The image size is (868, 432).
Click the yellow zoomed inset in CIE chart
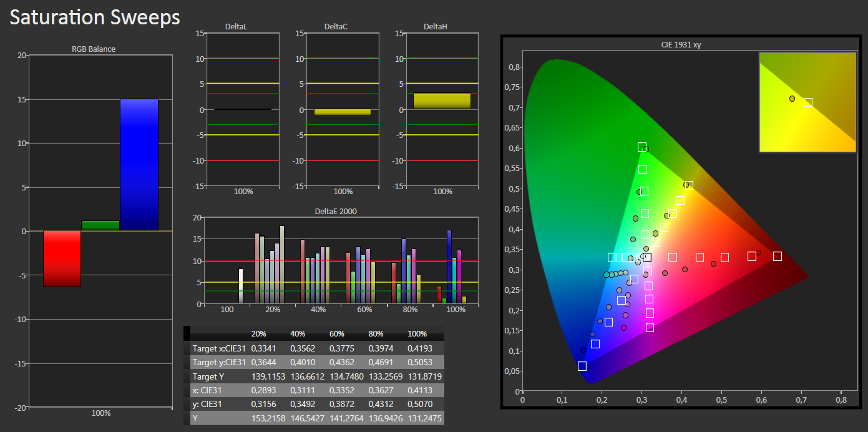807,102
